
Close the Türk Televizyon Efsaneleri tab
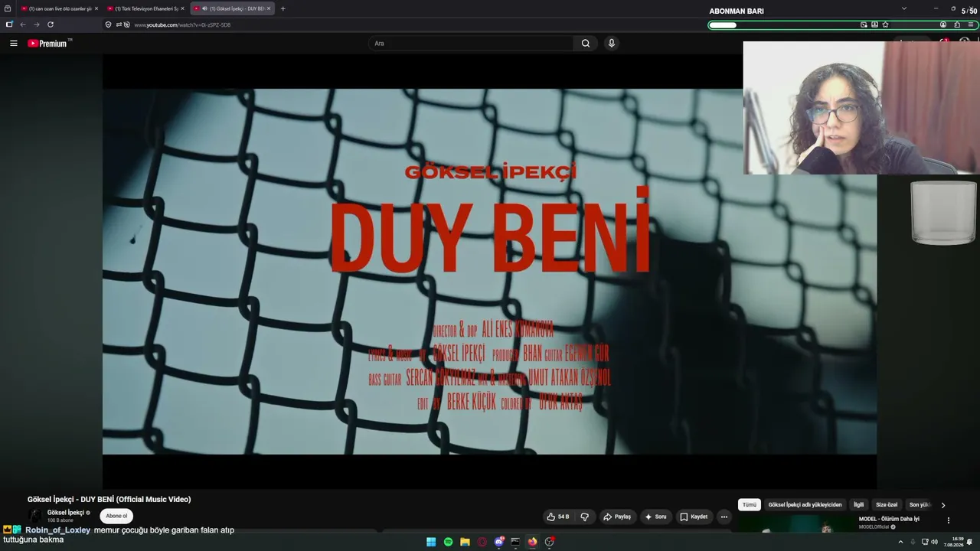tap(182, 8)
